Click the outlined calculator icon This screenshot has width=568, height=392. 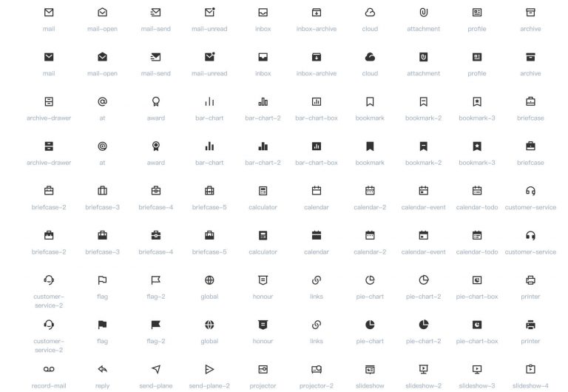pos(263,191)
